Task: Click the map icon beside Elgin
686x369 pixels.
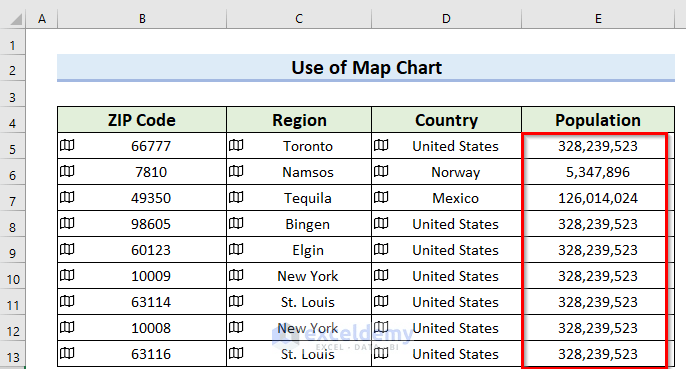Action: point(236,249)
